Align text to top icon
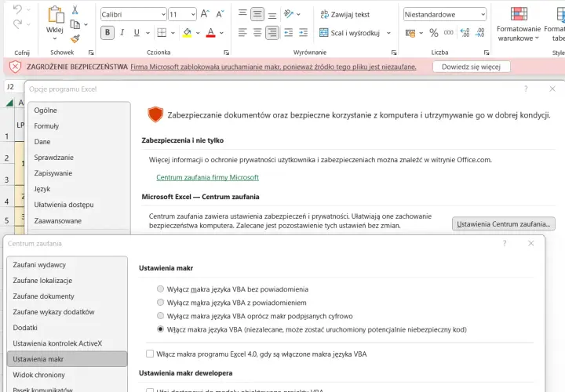 [242, 13]
